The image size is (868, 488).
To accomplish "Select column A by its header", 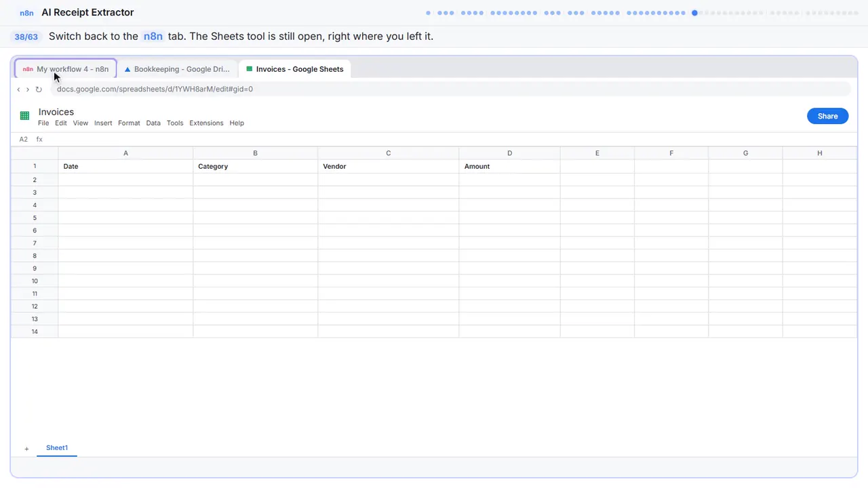I will coord(125,153).
